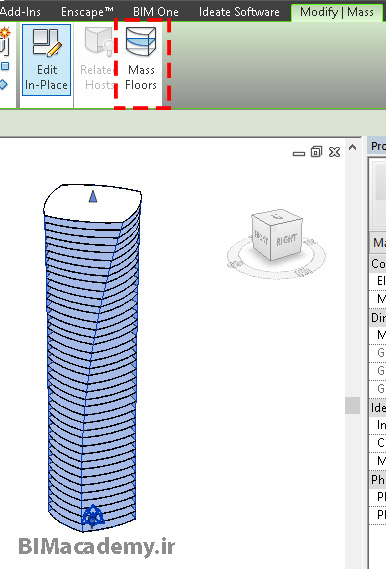Restore down the 3D view window
The image size is (386, 569).
point(316,152)
